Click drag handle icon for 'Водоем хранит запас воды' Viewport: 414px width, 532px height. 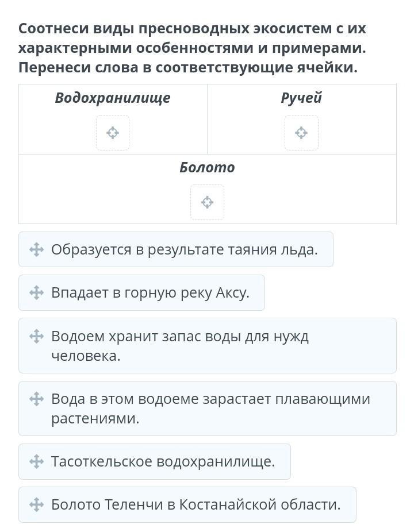(x=36, y=336)
